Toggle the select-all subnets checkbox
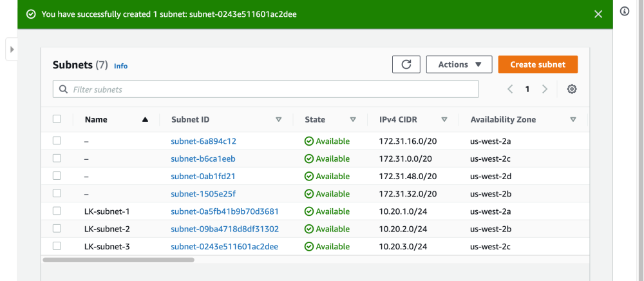Viewport: 644px width, 281px height. [x=57, y=119]
